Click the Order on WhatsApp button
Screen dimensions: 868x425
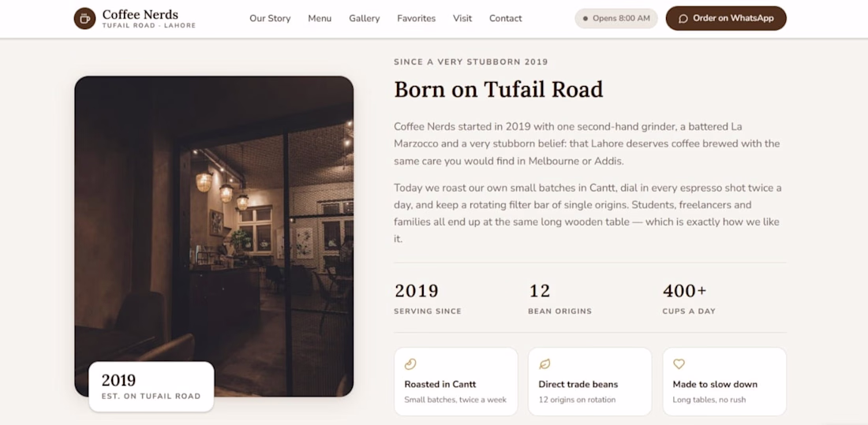[726, 18]
